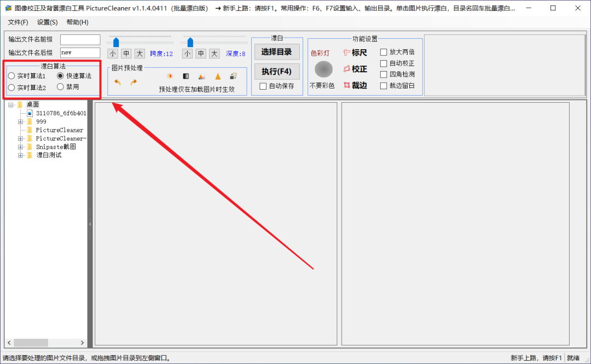Click the 选择目录 button
The width and height of the screenshot is (591, 364).
(x=277, y=52)
